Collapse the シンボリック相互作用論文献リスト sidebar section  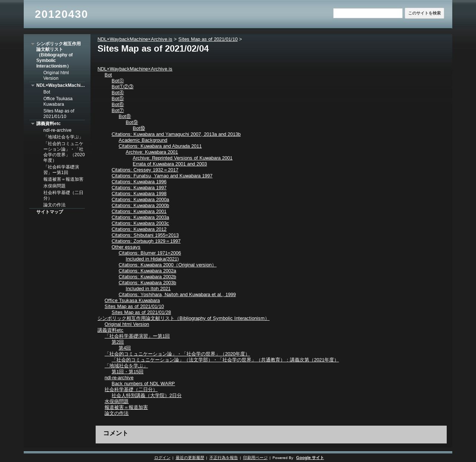[x=33, y=44]
